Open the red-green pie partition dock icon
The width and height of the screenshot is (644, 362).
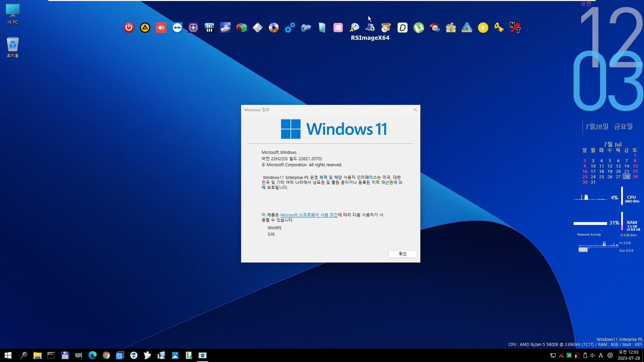(241, 27)
